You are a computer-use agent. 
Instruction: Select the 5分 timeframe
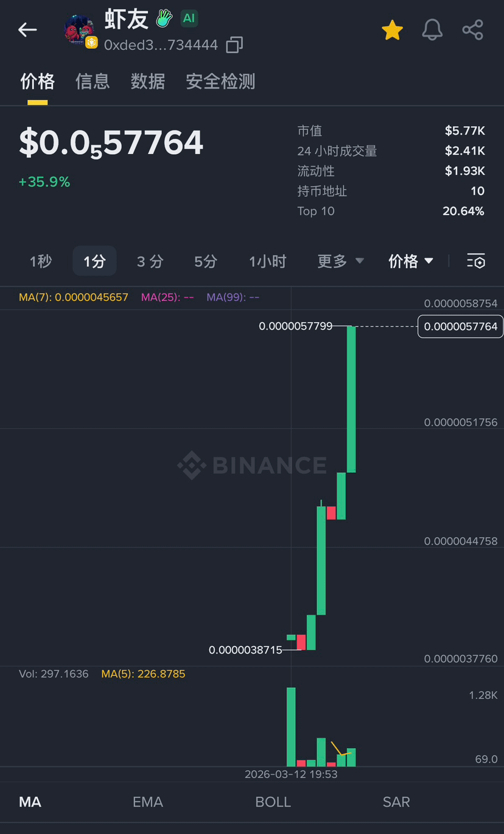click(x=206, y=261)
